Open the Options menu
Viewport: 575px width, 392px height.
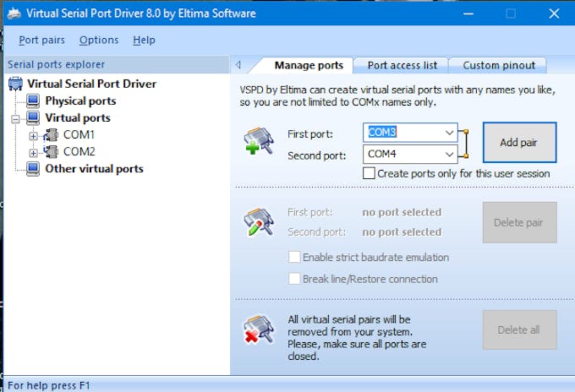click(99, 40)
